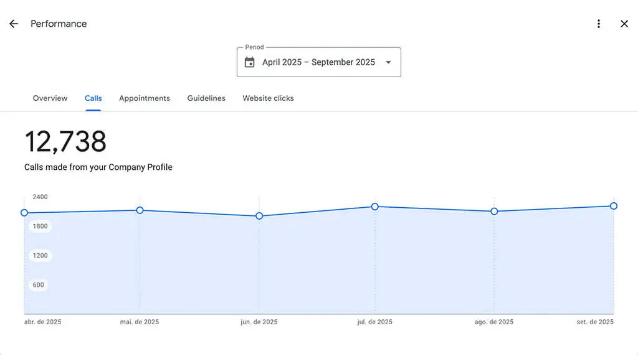Go to the Guidelines tab

(x=206, y=98)
